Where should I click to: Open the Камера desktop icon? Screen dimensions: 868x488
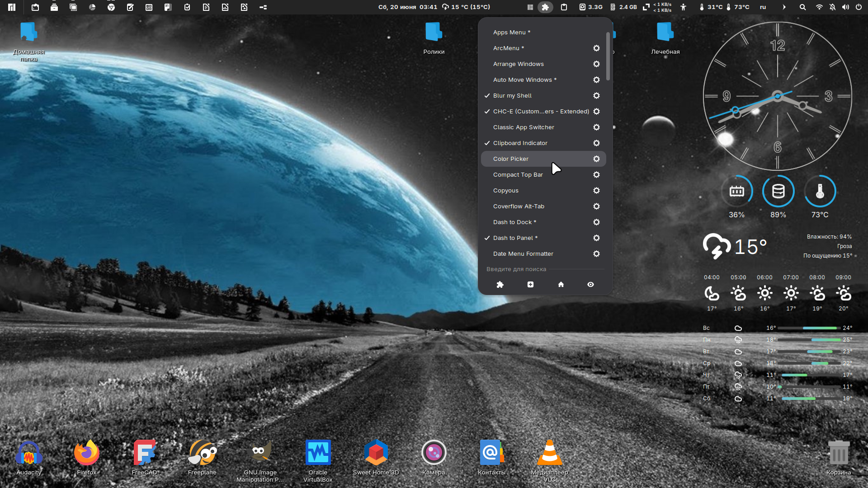tap(434, 458)
